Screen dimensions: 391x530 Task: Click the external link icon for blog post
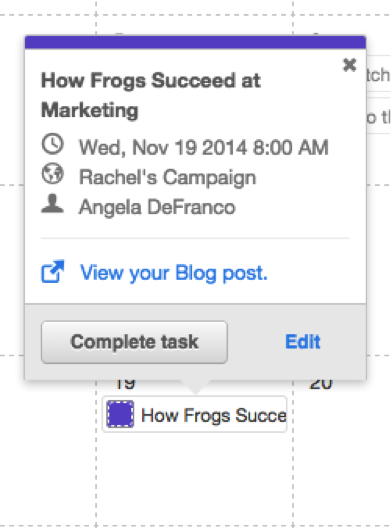[53, 271]
